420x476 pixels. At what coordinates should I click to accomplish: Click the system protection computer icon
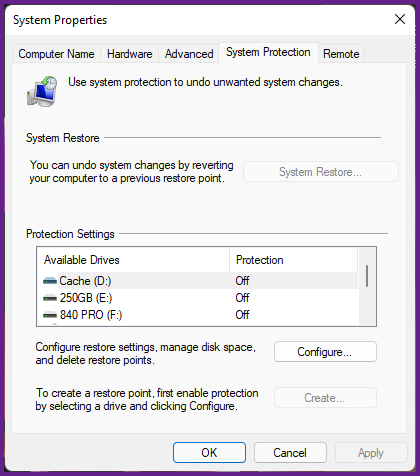pos(42,91)
